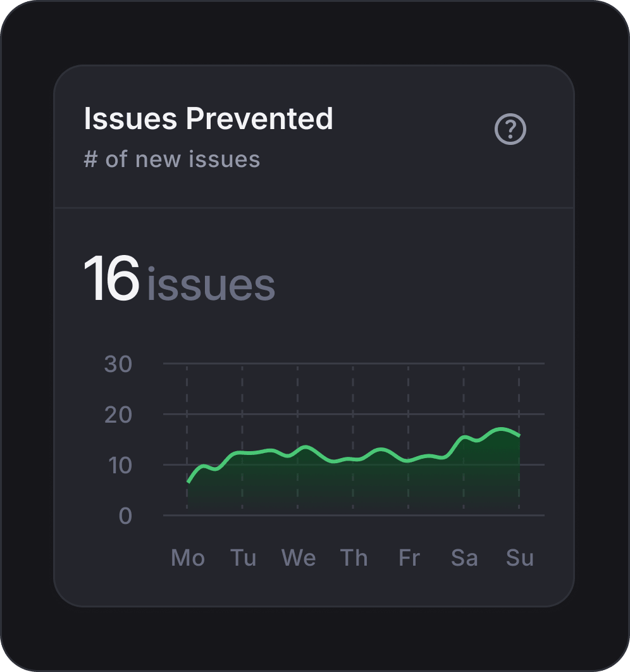Viewport: 630px width, 672px height.
Task: Select the Issues Prevented card header
Action: [209, 118]
